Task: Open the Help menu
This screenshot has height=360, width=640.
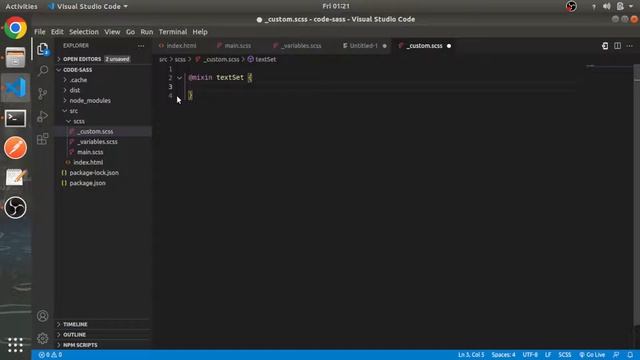Action: tap(200, 32)
